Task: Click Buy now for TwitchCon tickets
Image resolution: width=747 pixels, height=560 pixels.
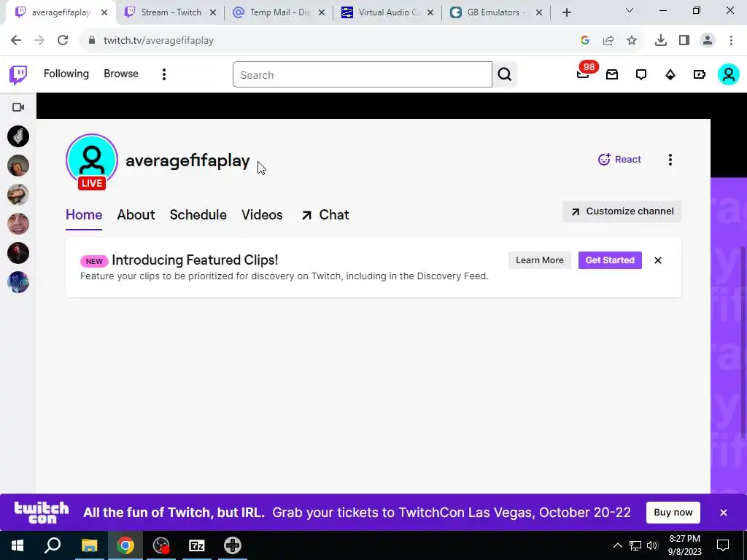Action: (673, 513)
